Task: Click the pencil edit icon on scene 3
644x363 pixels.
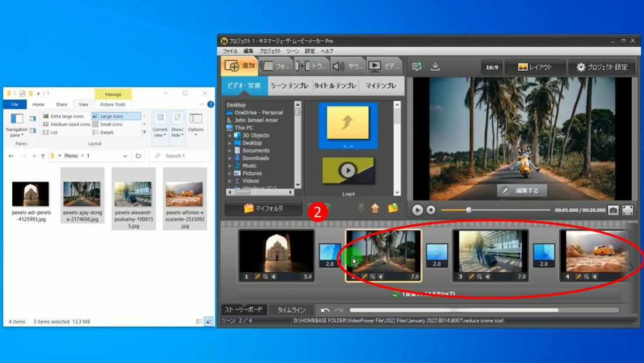Action: pos(472,276)
